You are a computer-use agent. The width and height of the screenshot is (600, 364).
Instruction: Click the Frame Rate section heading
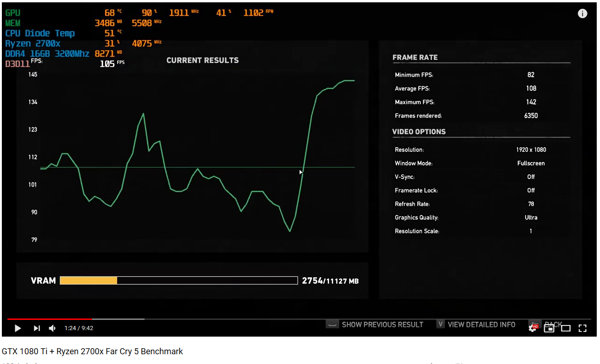(415, 58)
